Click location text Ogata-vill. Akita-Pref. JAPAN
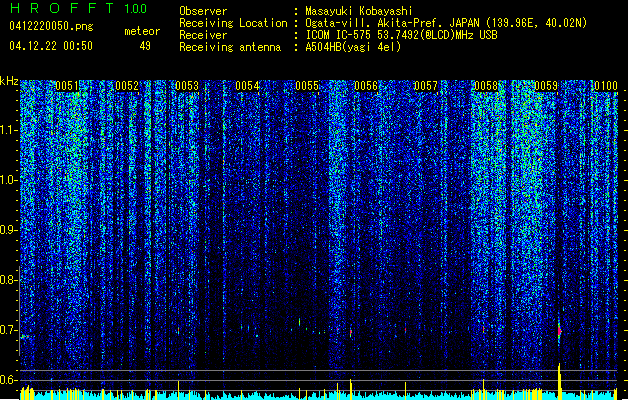This screenshot has height=400, width=629. 392,23
